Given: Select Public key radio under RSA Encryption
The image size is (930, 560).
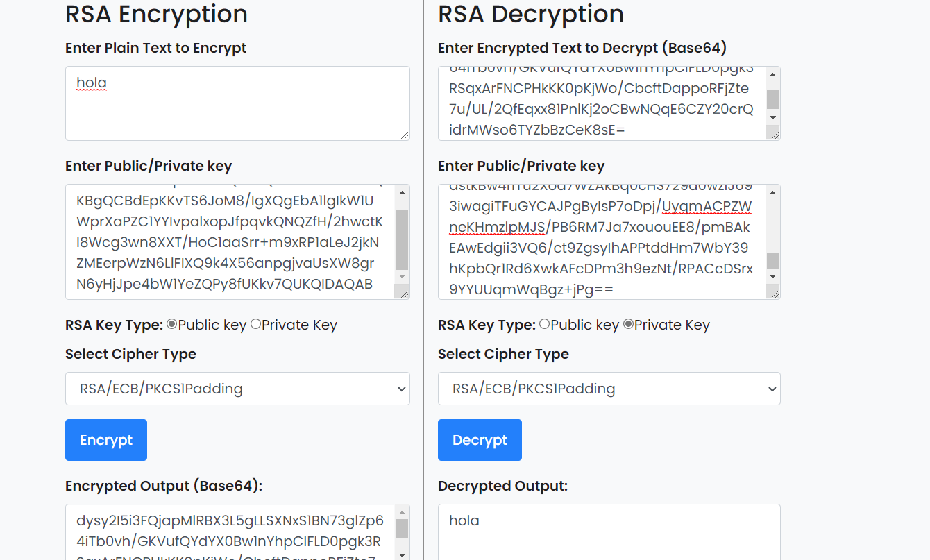Looking at the screenshot, I should tap(172, 324).
